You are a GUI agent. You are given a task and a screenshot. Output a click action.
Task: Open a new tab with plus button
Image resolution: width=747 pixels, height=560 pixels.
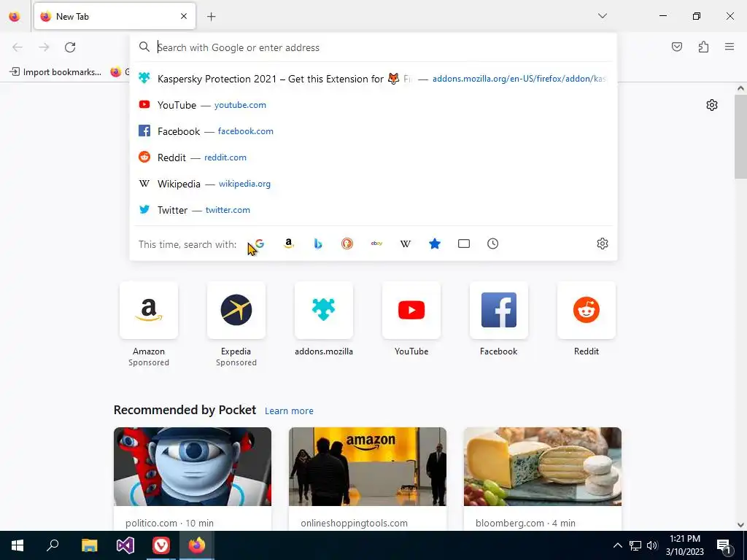(x=212, y=17)
